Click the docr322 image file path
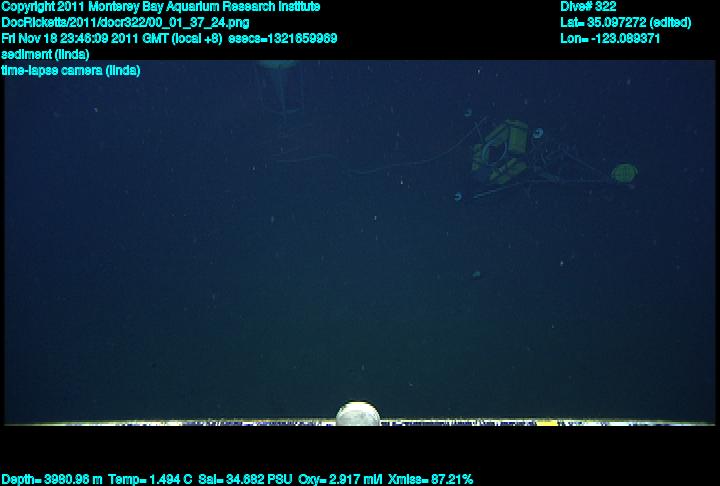The height and width of the screenshot is (486, 720). point(126,22)
